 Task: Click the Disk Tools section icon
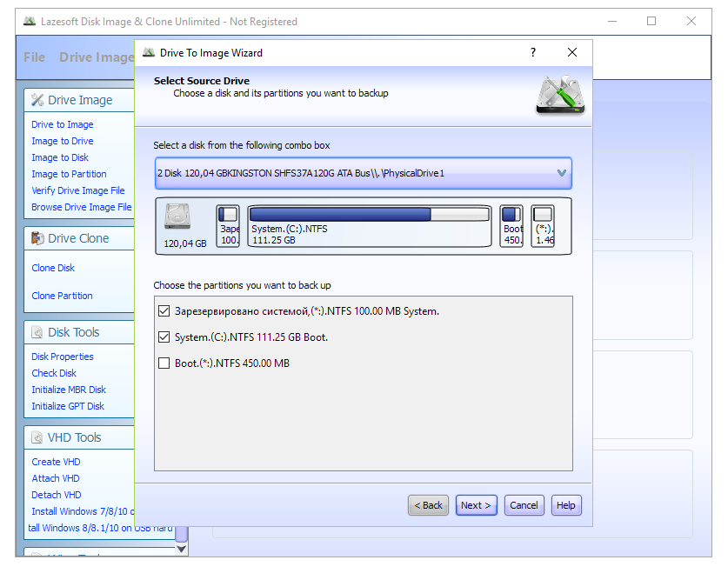tap(37, 332)
